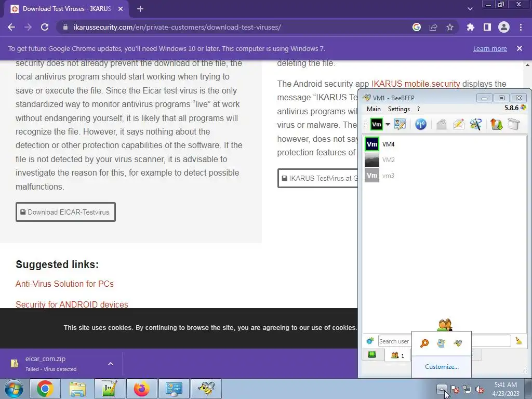This screenshot has width=532, height=399.
Task: Open the Main menu in BeeBEEP
Action: [374, 109]
